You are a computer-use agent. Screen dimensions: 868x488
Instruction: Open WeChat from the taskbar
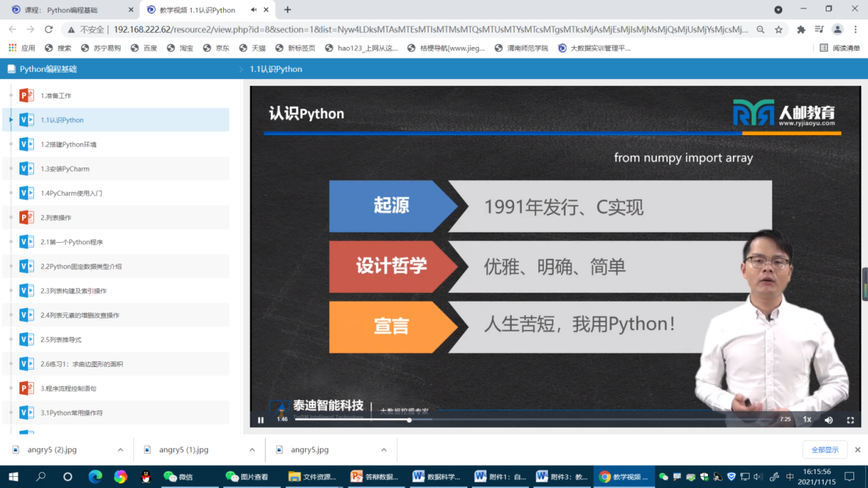pos(179,476)
